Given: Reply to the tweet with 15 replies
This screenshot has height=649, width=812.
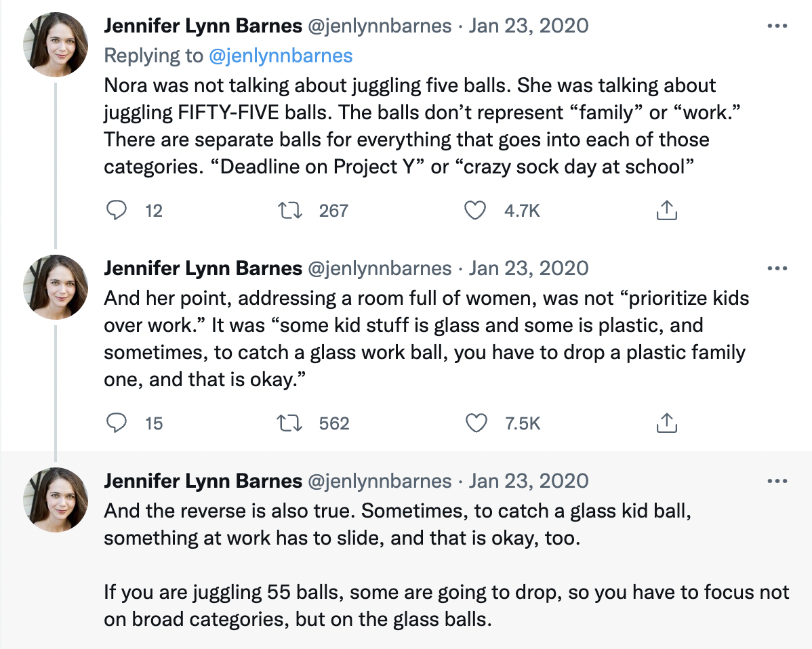Looking at the screenshot, I should [x=118, y=423].
